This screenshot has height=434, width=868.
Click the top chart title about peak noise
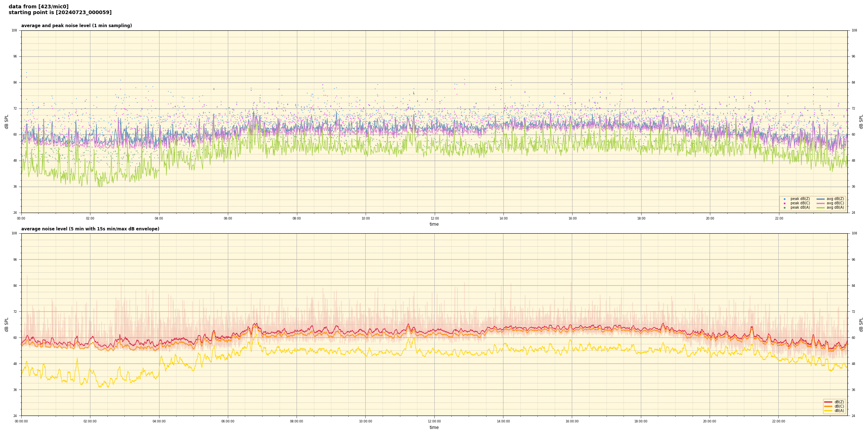click(76, 26)
